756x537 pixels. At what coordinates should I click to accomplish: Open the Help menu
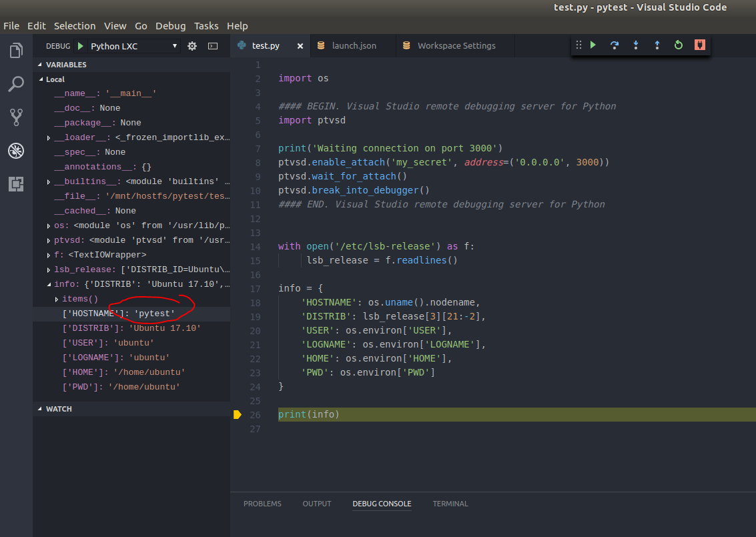tap(238, 26)
